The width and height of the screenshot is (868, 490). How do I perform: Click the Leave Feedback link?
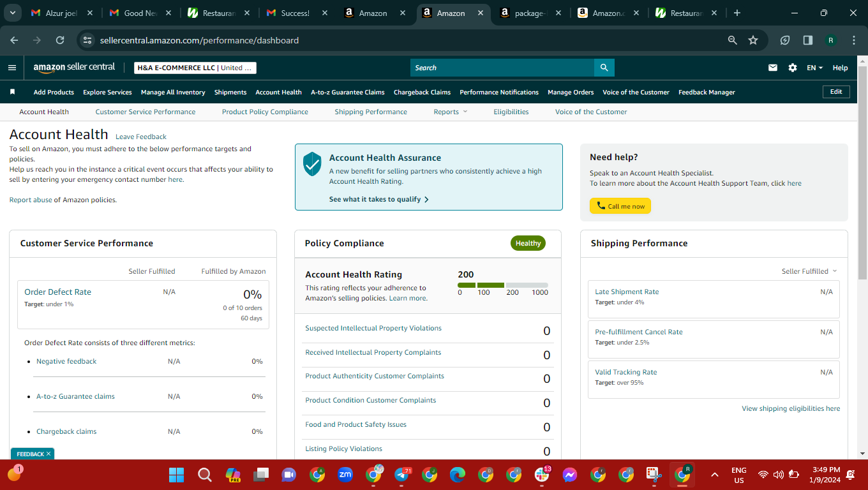click(141, 137)
